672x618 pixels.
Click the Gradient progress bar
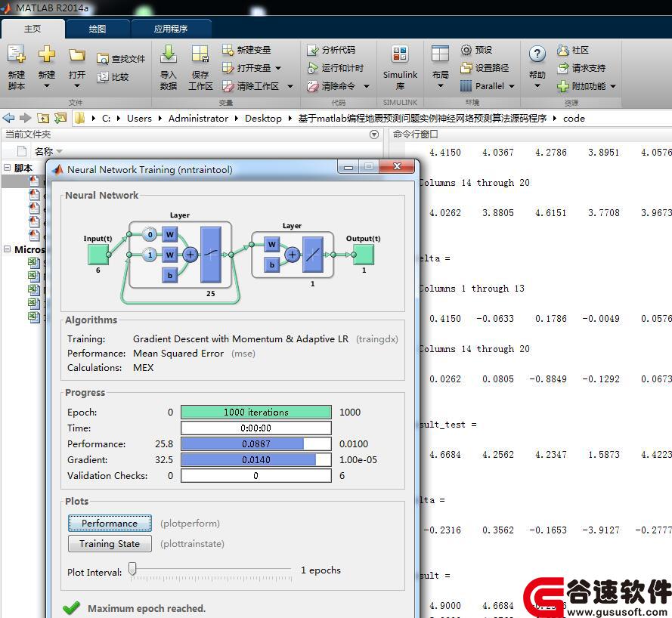[x=255, y=459]
